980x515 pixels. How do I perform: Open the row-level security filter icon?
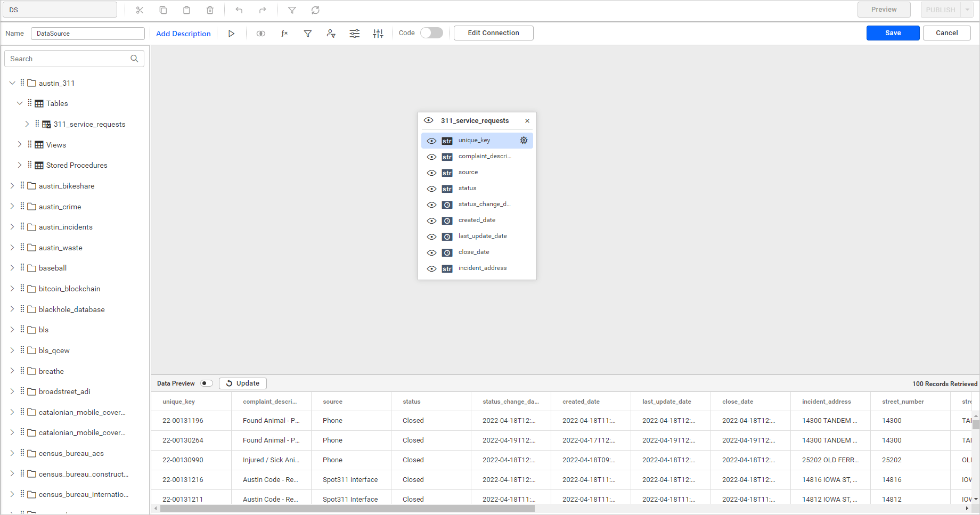[x=331, y=33]
